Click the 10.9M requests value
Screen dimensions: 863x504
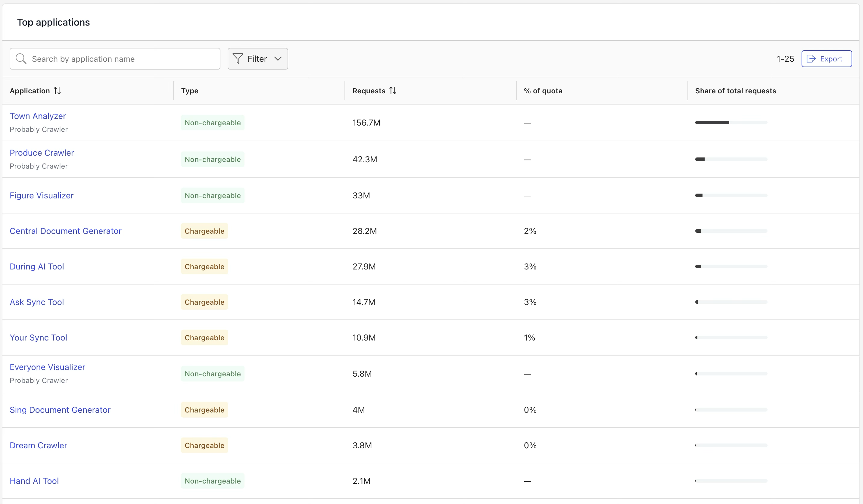pos(364,338)
